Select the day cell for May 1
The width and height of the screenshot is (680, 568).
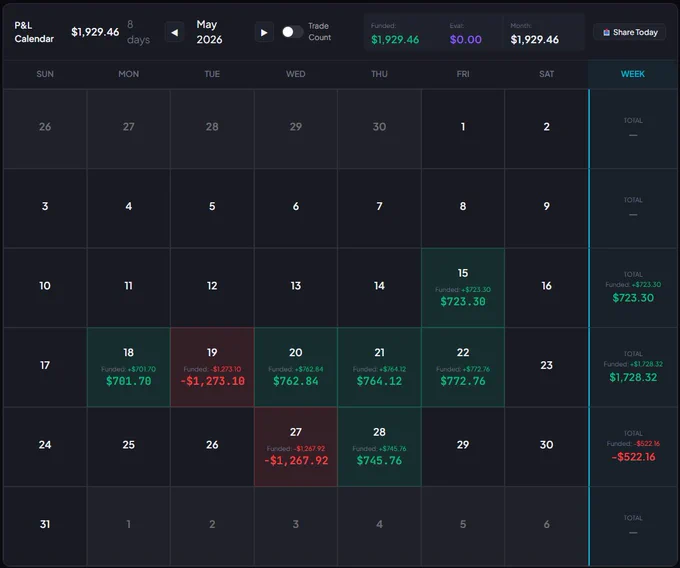(x=463, y=129)
